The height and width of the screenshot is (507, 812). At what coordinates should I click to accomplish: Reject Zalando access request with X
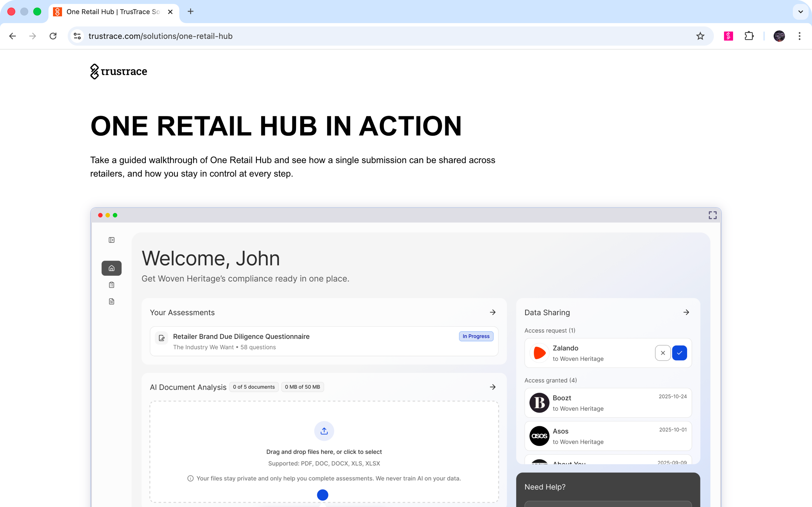tap(663, 353)
